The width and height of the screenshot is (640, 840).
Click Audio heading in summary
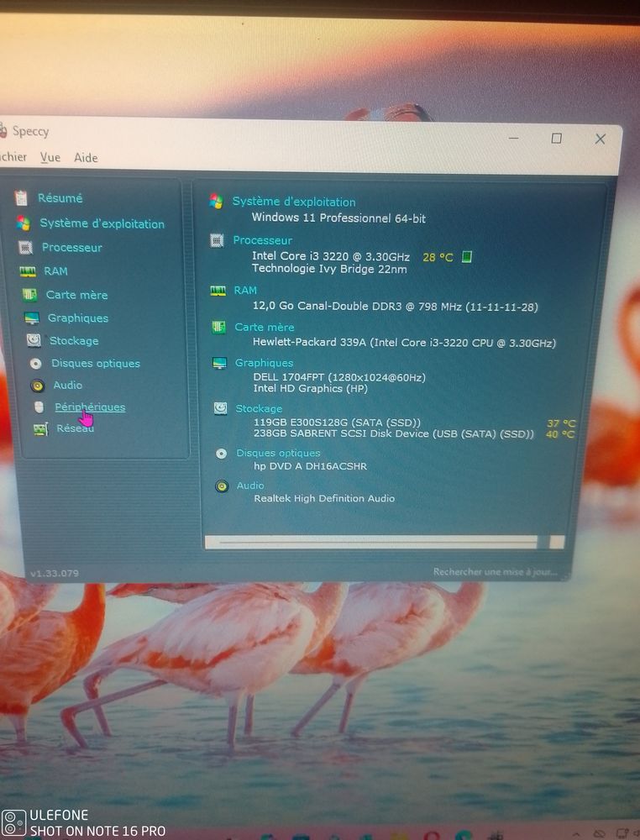pos(250,486)
